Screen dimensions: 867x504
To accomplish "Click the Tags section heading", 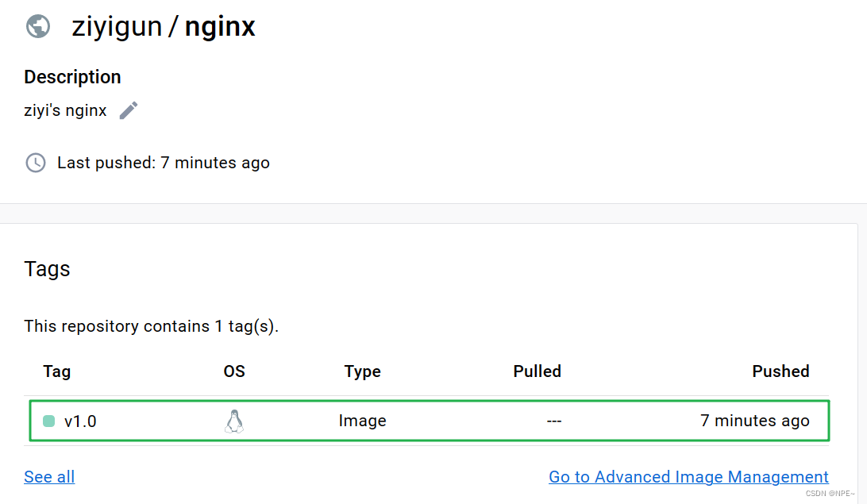I will 47,269.
